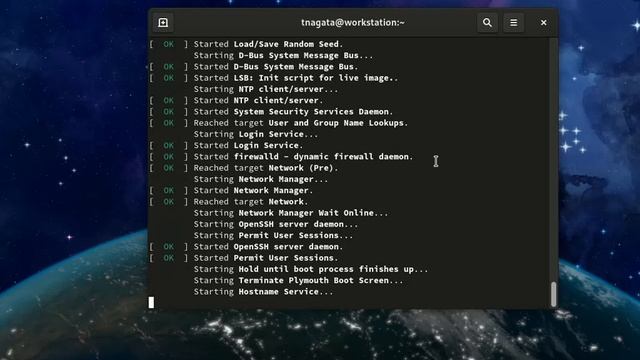Image resolution: width=640 pixels, height=360 pixels.
Task: Open the hamburger menu
Action: tap(513, 23)
